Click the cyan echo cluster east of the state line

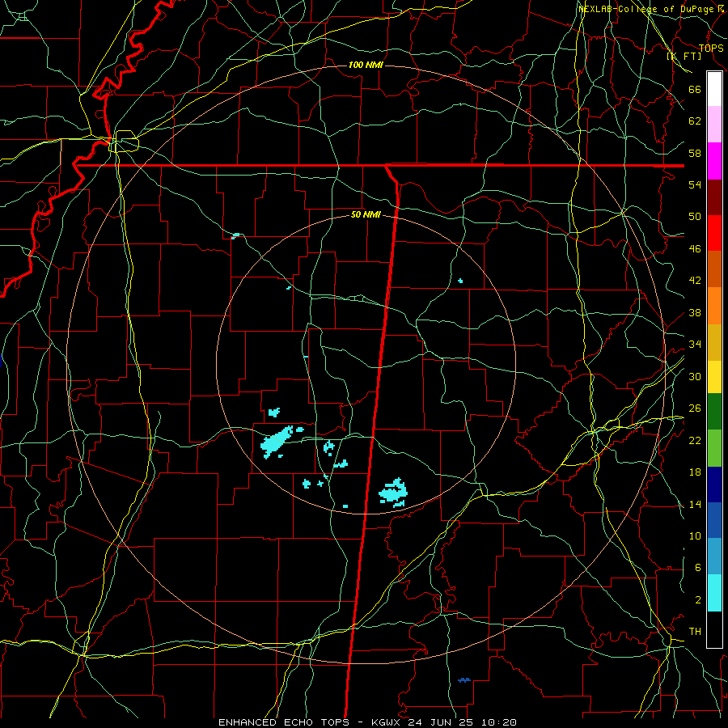coord(394,492)
